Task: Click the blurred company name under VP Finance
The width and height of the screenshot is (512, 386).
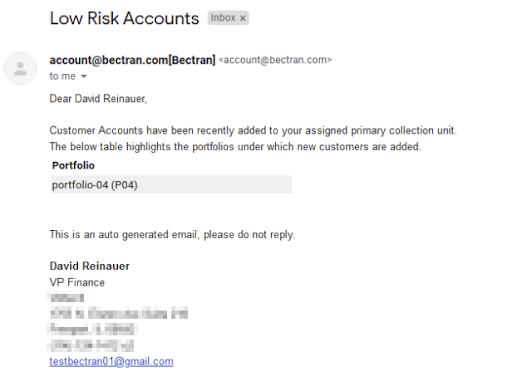Action: [x=66, y=297]
